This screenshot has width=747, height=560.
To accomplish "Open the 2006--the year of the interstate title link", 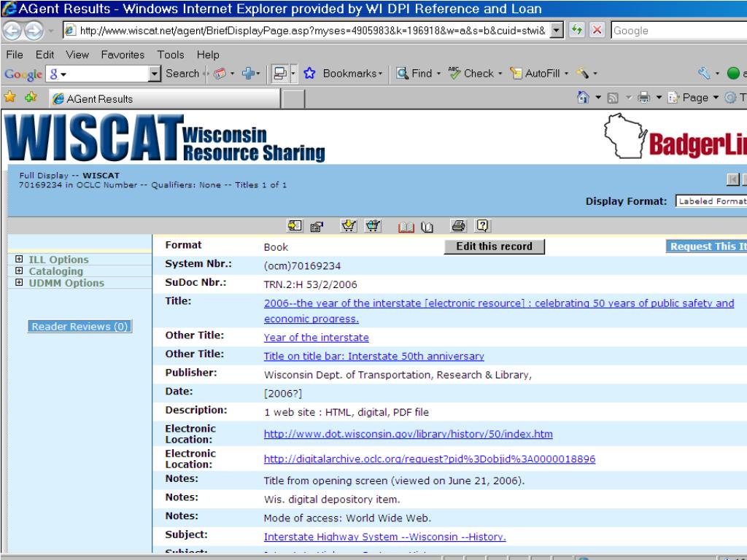I will [x=499, y=311].
